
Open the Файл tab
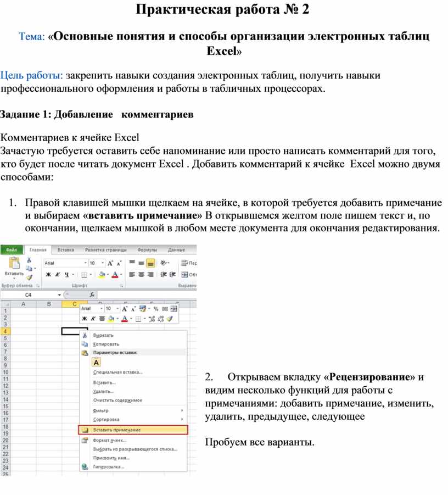(12, 250)
